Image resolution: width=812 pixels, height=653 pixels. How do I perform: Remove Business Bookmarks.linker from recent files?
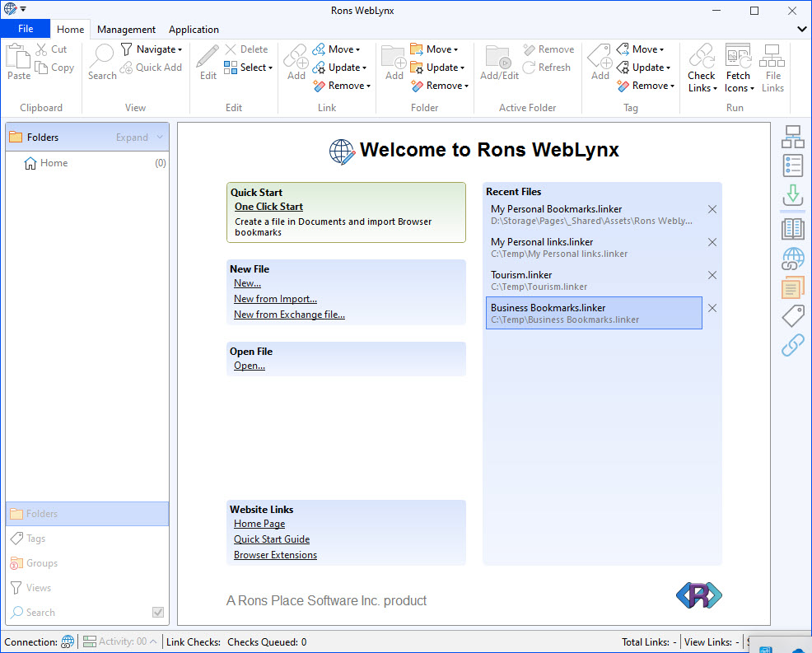click(x=712, y=308)
